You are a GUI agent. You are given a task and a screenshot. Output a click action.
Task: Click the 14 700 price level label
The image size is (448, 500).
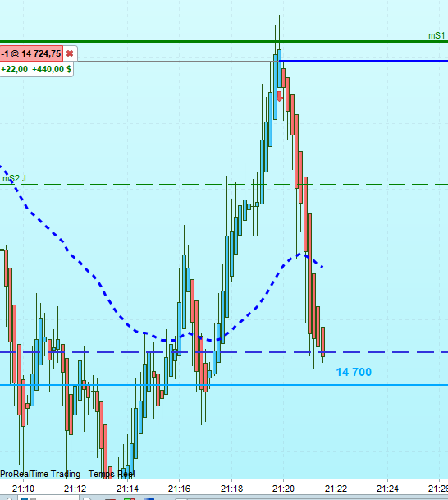click(x=354, y=372)
